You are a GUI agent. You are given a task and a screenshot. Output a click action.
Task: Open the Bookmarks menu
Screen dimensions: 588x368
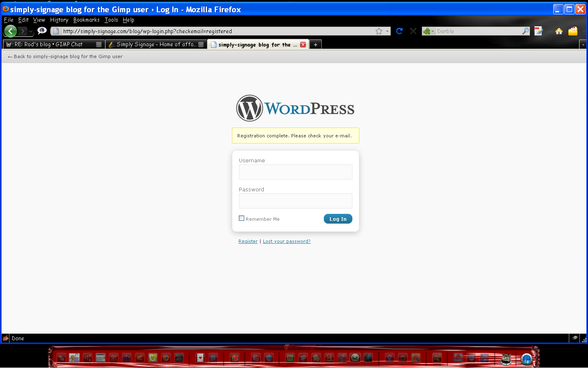pos(86,20)
